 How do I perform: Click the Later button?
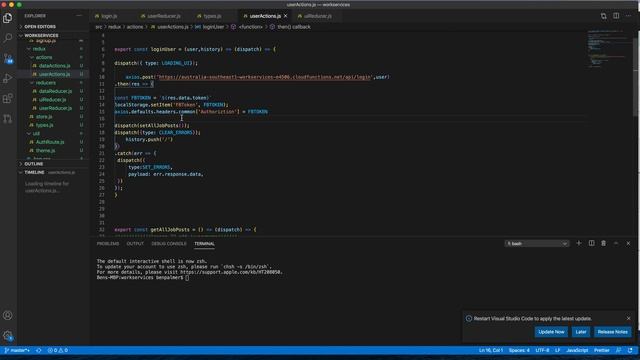pyautogui.click(x=581, y=332)
